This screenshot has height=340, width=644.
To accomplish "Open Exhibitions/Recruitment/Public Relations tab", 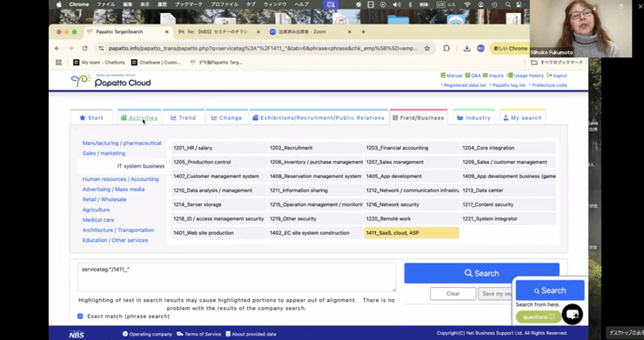I will tap(319, 118).
